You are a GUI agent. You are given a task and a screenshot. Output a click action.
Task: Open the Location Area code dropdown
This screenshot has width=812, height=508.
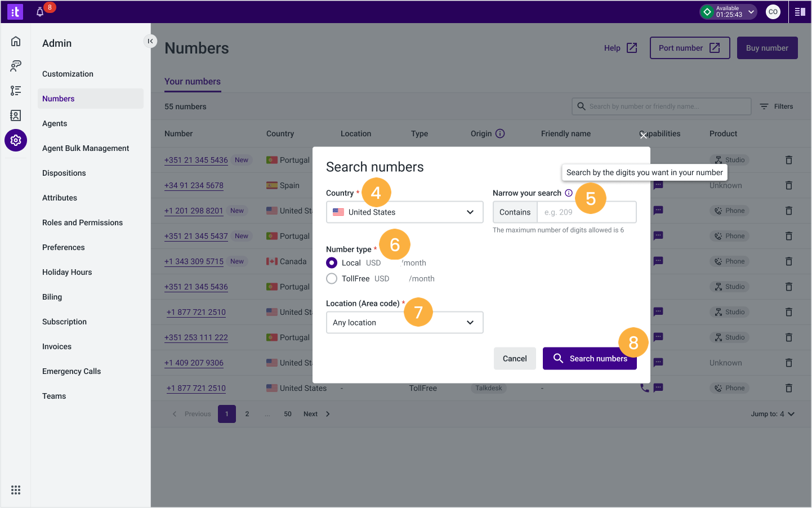tap(404, 322)
